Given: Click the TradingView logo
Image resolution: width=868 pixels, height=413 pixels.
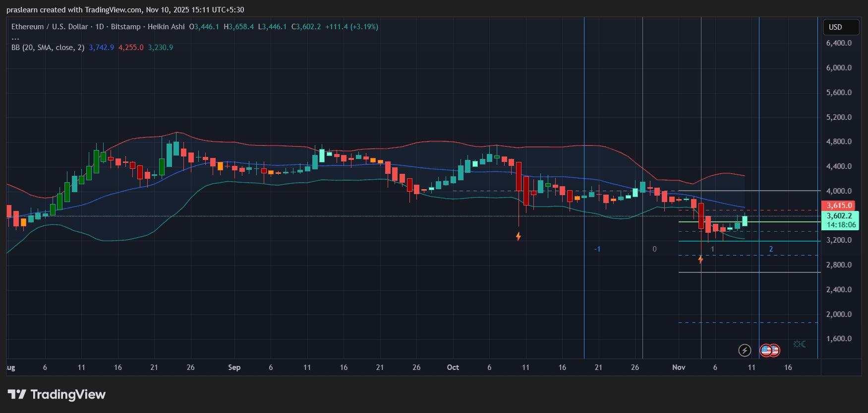Looking at the screenshot, I should pyautogui.click(x=57, y=395).
